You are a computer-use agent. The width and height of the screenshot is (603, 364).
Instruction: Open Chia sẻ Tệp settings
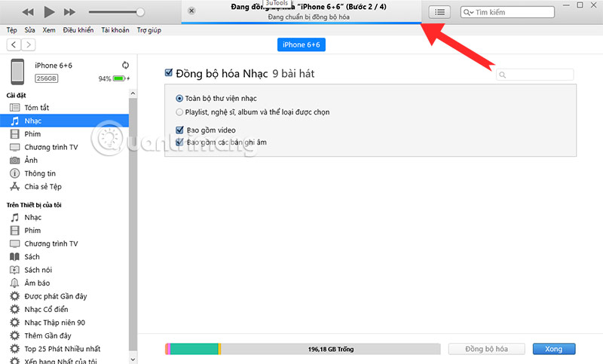click(x=65, y=186)
